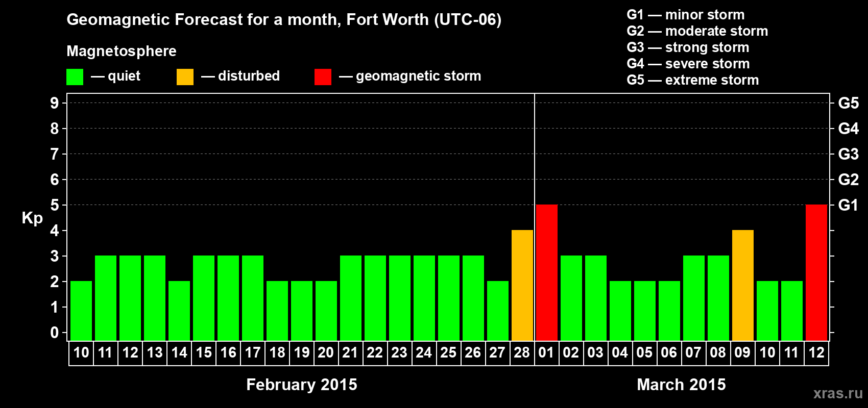Click the green bar for February 10
The height and width of the screenshot is (408, 868).
81,311
